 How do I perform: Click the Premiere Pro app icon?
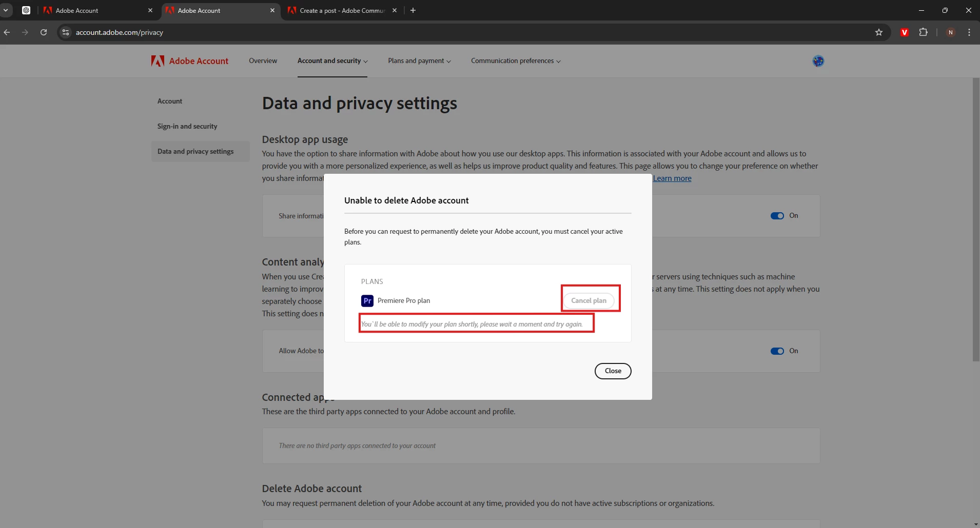pos(367,301)
